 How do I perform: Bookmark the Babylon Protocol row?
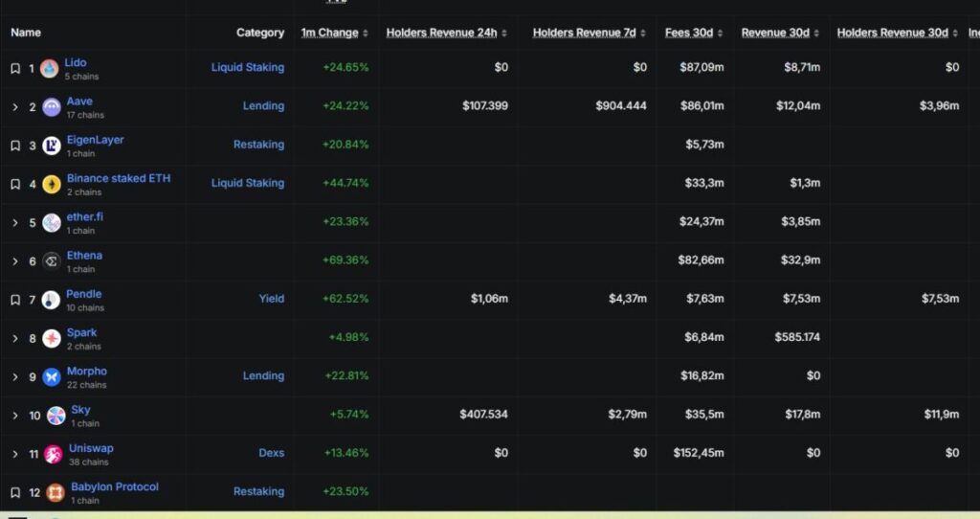pyautogui.click(x=15, y=493)
